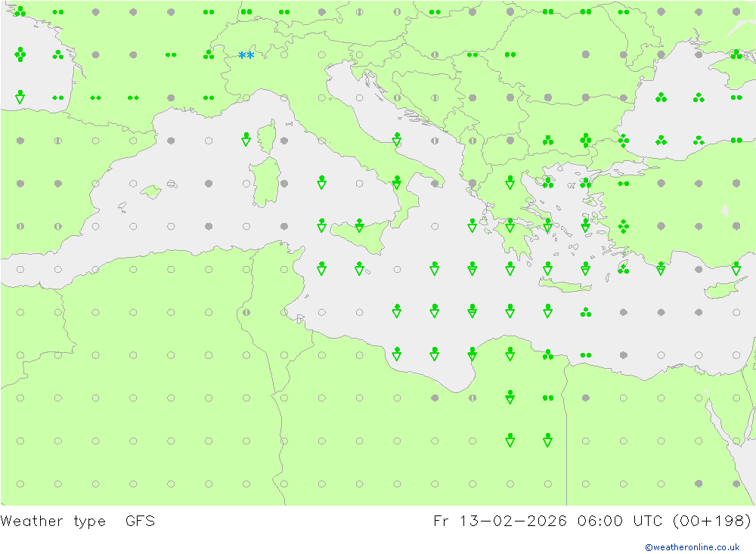This screenshot has width=756, height=554.
Task: Click the 'Fr 13-02-2026 06:00 UTC' timestamp
Action: [x=550, y=522]
